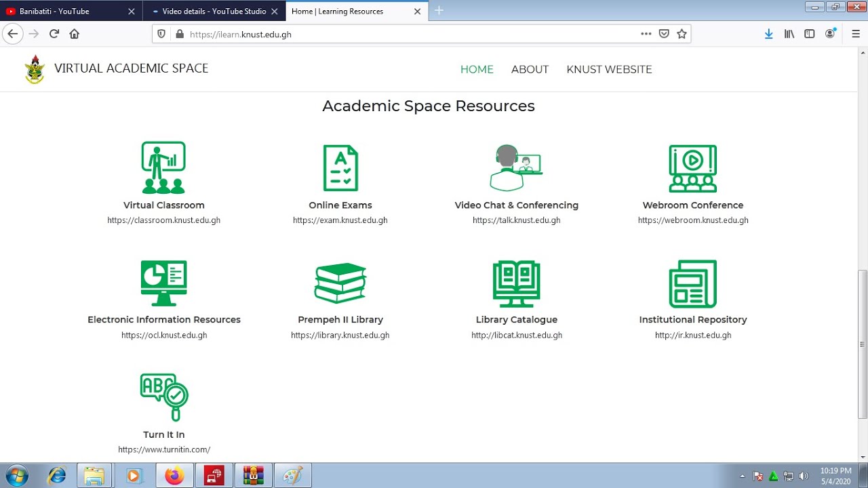Screen dimensions: 868x488
Task: Click the Webroom Conference title text
Action: tap(693, 205)
